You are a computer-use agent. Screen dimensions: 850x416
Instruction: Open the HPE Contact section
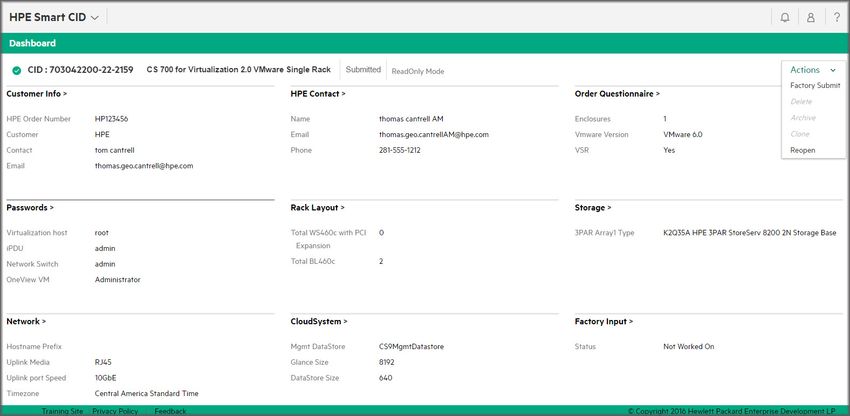coord(318,94)
